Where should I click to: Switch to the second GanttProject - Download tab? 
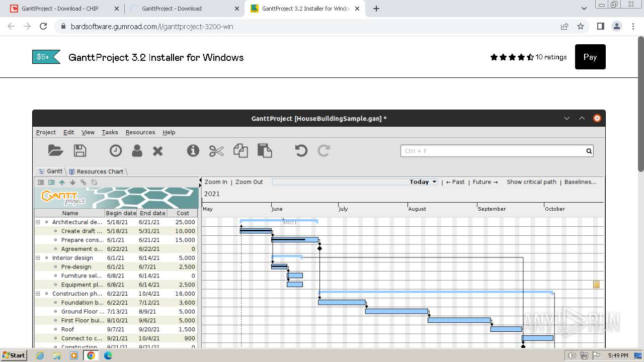[x=184, y=9]
